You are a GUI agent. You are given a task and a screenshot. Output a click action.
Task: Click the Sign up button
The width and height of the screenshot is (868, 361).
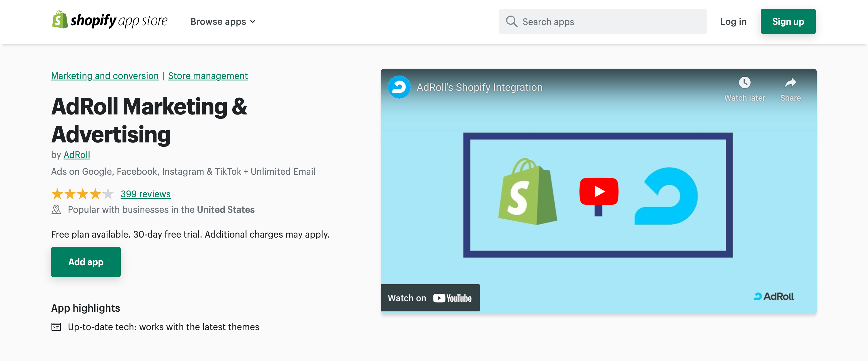click(788, 22)
